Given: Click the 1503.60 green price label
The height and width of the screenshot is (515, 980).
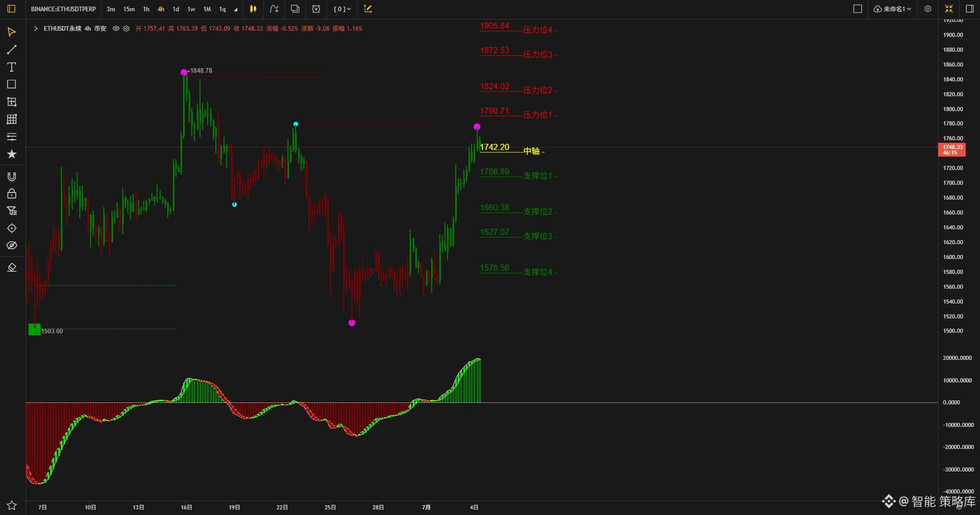Looking at the screenshot, I should 52,331.
